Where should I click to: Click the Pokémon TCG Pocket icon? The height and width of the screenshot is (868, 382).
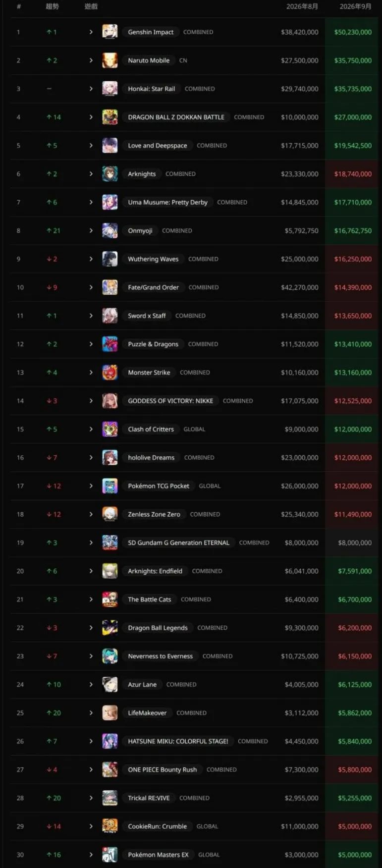coord(110,486)
